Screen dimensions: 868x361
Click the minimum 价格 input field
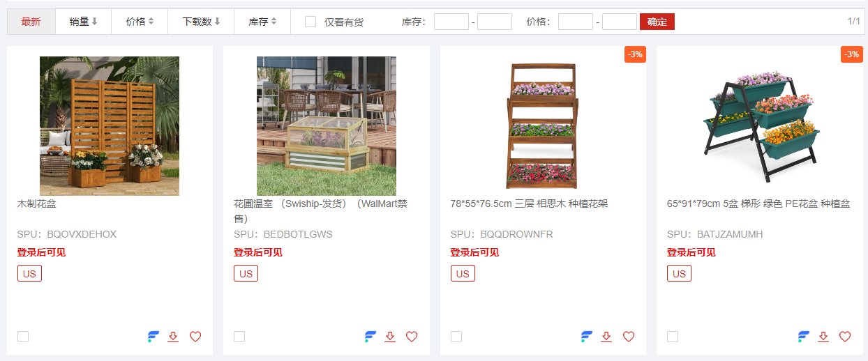coord(576,22)
